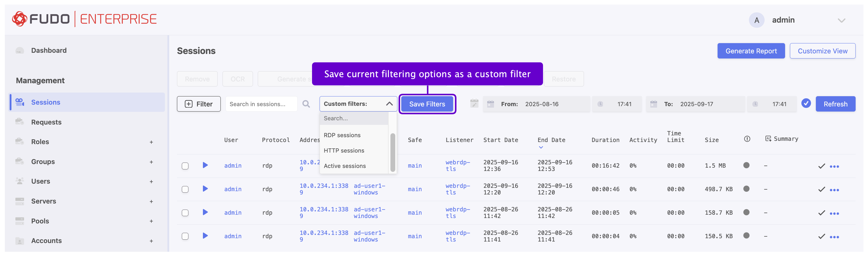Open more options for 158.7 KB session
The height and width of the screenshot is (259, 868).
point(834,213)
